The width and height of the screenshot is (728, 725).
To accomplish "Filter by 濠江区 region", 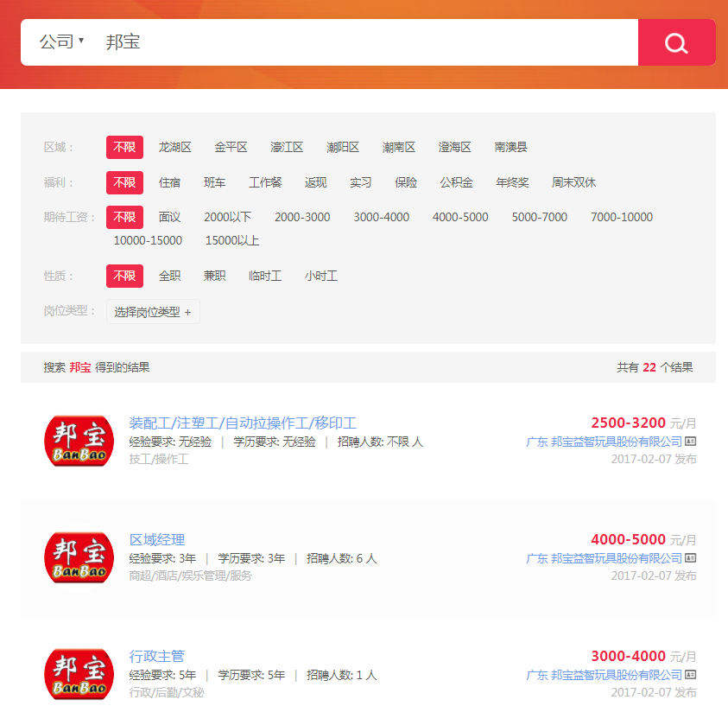I will point(287,147).
